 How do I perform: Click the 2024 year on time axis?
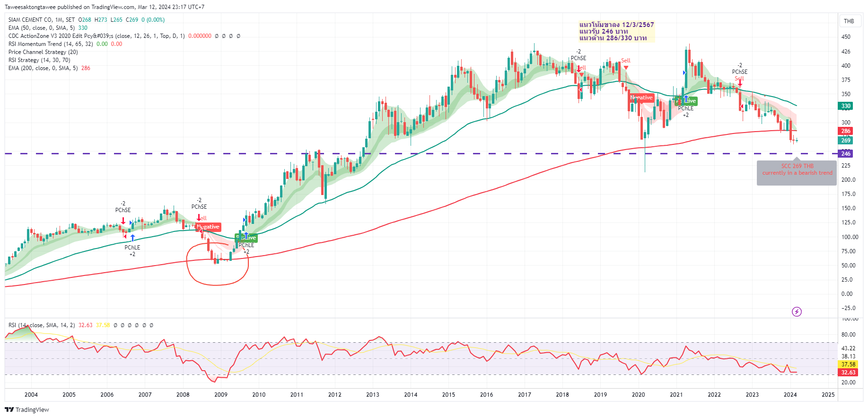[x=790, y=395]
